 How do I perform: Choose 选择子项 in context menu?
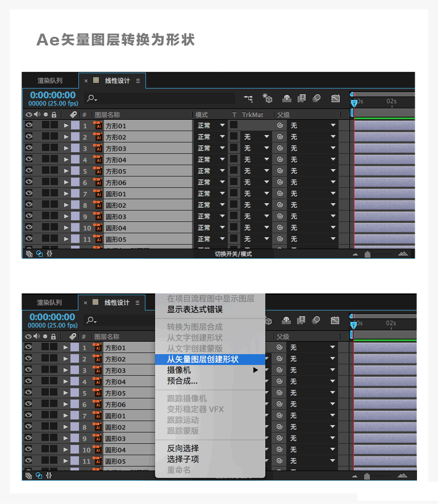click(x=210, y=459)
